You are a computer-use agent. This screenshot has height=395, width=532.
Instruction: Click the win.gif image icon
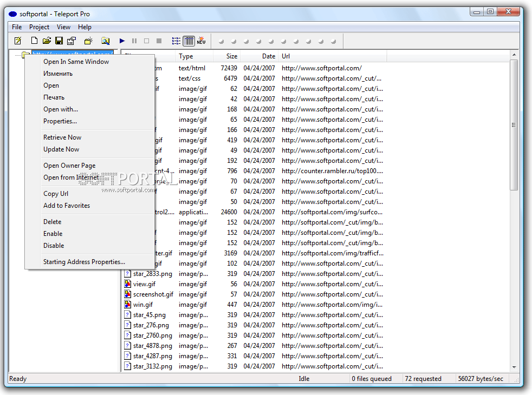[127, 305]
